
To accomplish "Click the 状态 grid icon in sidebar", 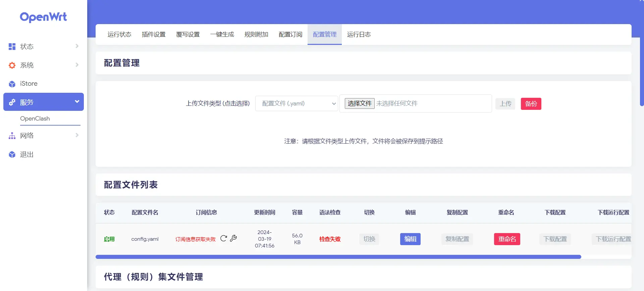I will pyautogui.click(x=12, y=47).
